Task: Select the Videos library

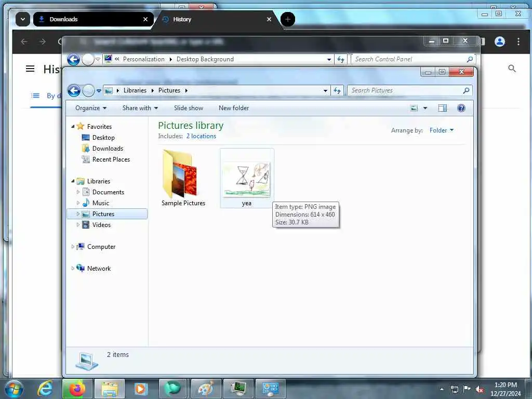Action: 101,224
